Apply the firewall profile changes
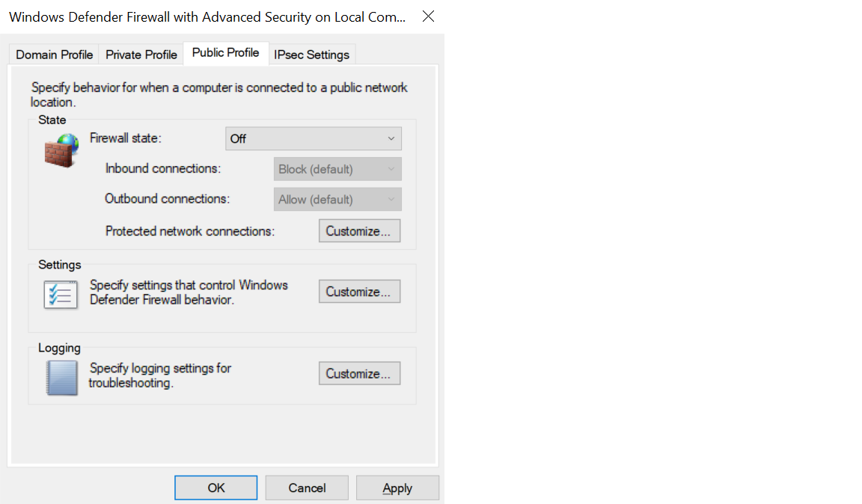 coord(397,488)
